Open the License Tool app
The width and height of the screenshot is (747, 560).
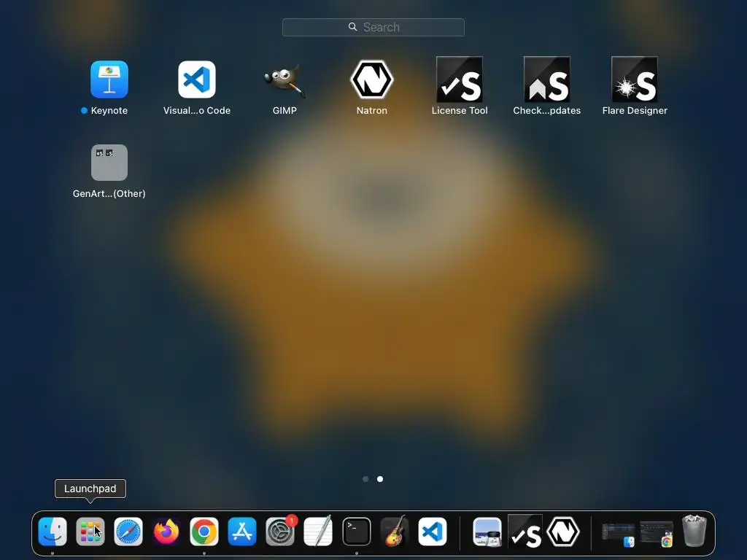click(x=460, y=79)
